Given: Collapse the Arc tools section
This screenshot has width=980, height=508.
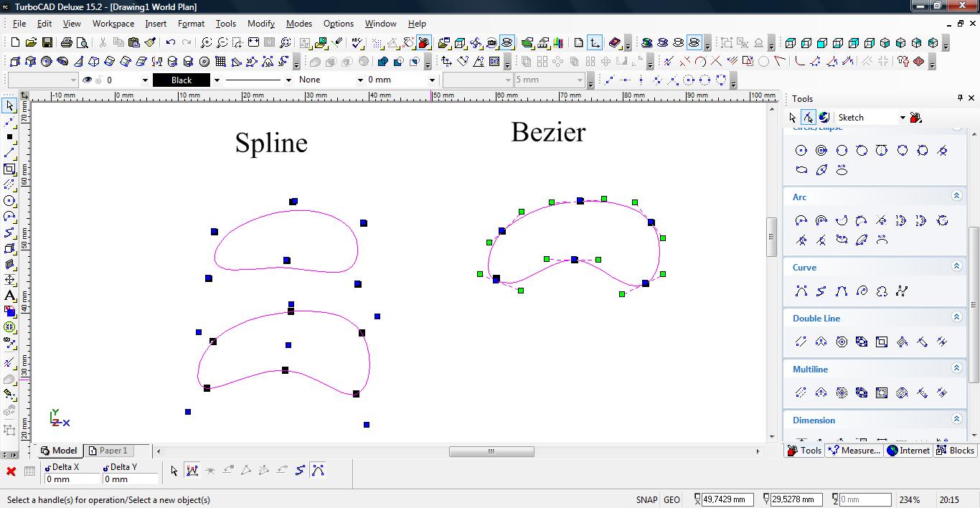Looking at the screenshot, I should pyautogui.click(x=956, y=196).
